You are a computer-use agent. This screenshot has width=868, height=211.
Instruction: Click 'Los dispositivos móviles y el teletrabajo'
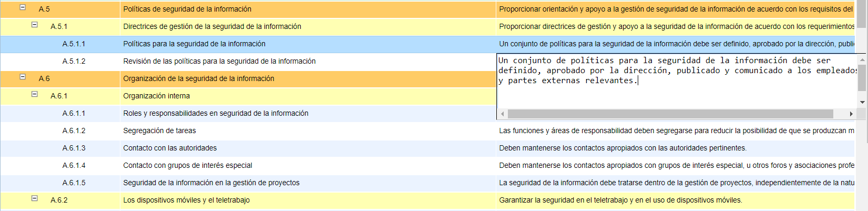187,200
